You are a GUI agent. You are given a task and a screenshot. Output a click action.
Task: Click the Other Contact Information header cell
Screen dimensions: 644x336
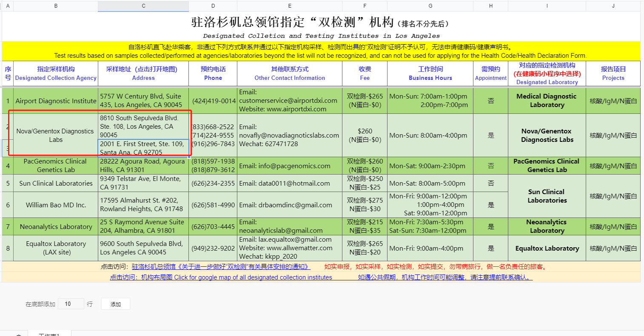[x=290, y=73]
